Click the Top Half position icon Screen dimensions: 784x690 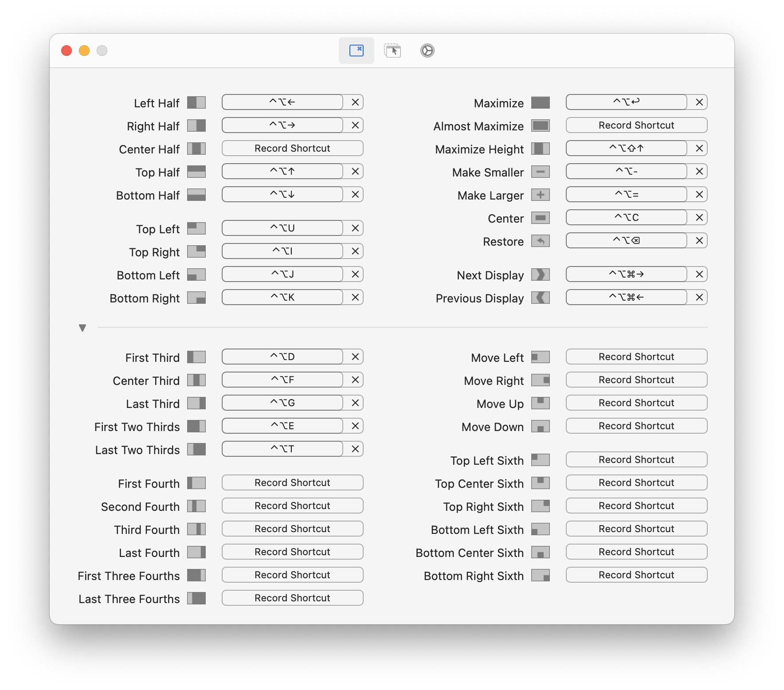tap(196, 172)
